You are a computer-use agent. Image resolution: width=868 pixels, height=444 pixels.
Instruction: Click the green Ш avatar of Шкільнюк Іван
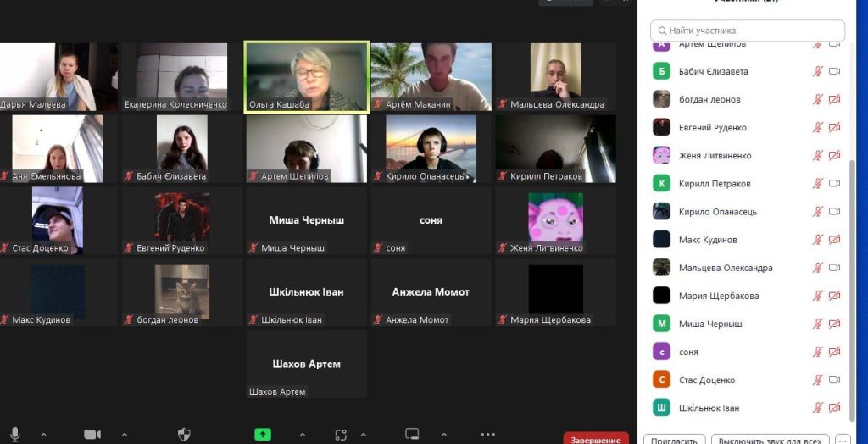pyautogui.click(x=661, y=408)
